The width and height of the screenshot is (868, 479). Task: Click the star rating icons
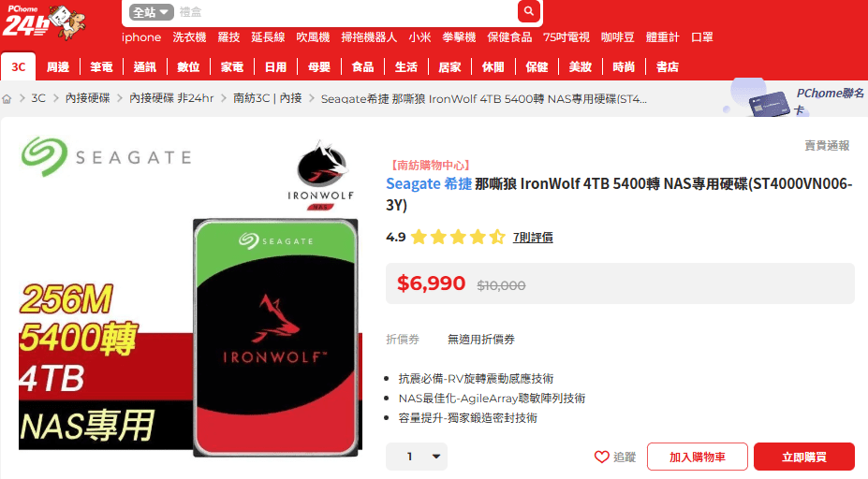tap(458, 238)
